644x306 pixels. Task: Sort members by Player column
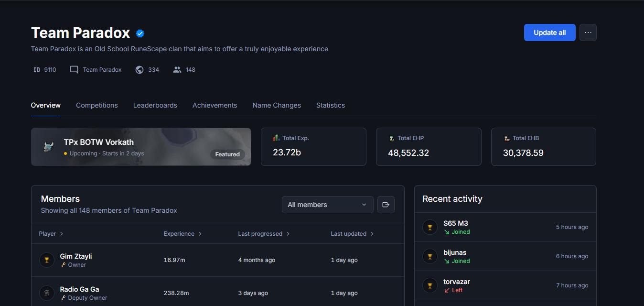tap(52, 234)
